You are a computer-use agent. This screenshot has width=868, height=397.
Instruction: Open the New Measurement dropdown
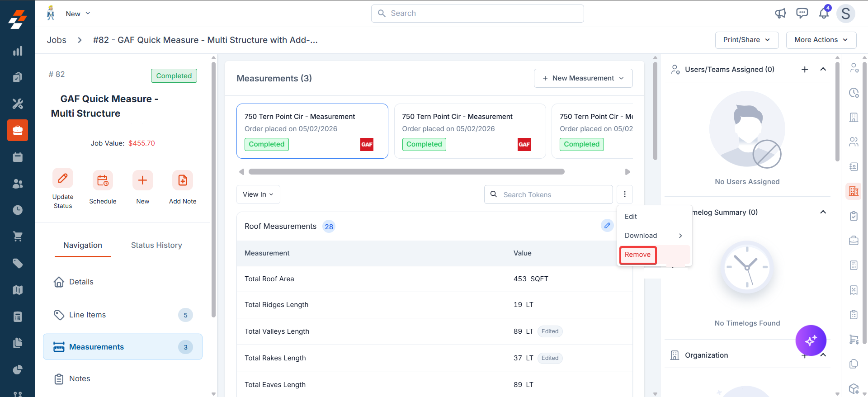583,78
